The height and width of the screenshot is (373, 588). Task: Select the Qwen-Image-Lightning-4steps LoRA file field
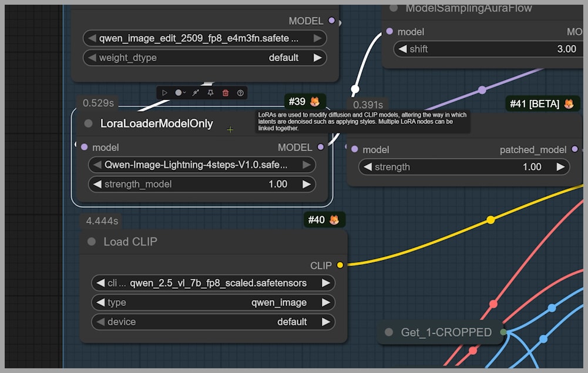tap(201, 165)
